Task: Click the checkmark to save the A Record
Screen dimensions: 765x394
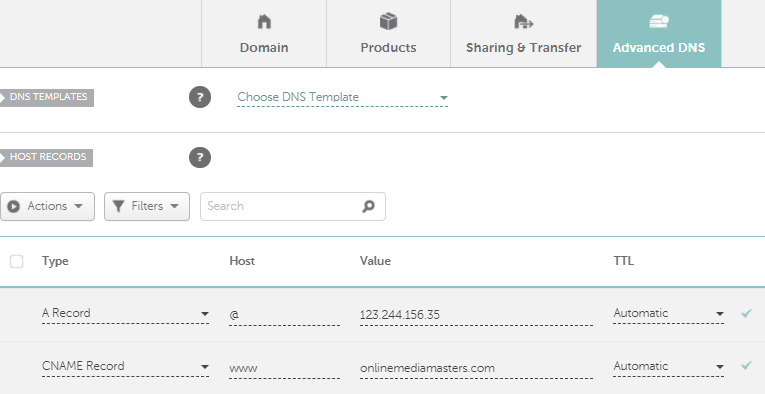Action: tap(746, 313)
